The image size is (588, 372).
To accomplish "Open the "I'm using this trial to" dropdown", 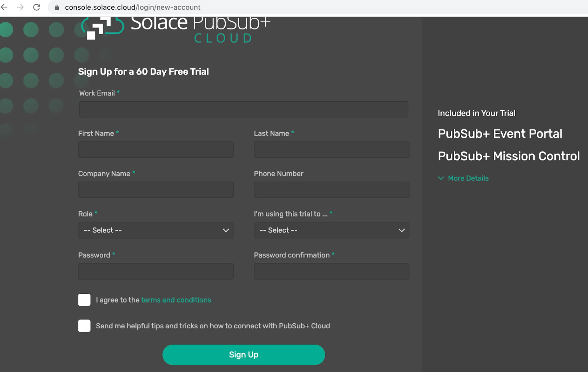I will coord(332,230).
